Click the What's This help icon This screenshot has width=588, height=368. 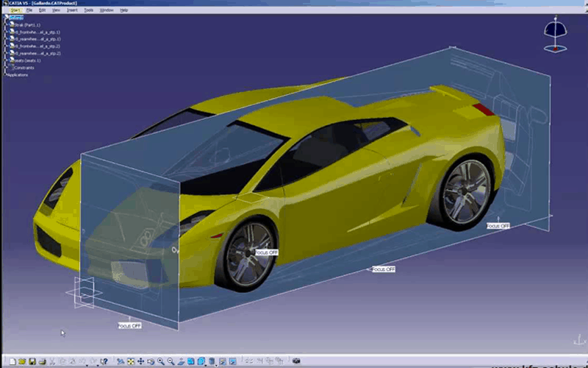(104, 361)
